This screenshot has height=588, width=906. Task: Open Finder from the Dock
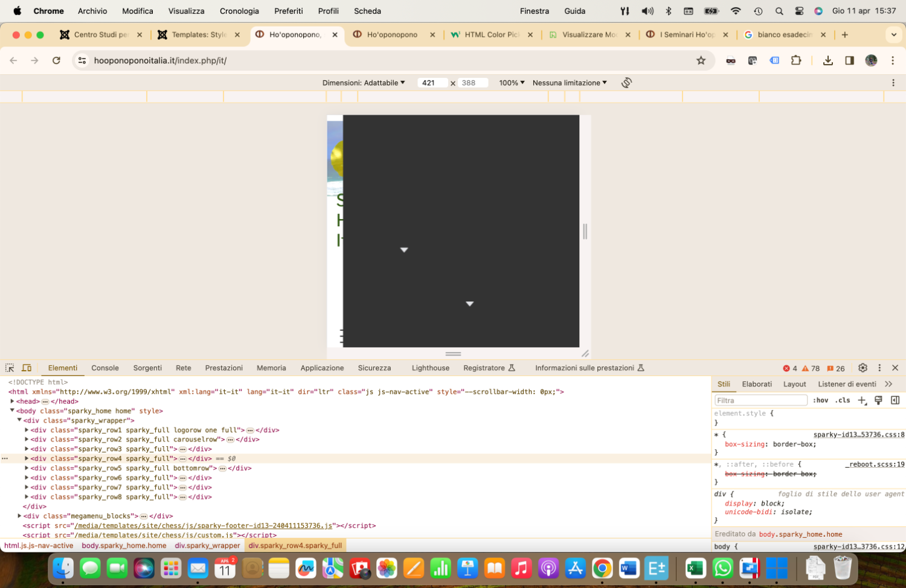click(63, 568)
